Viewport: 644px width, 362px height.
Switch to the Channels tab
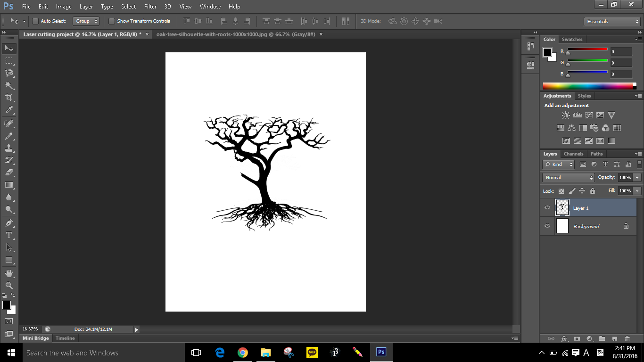[573, 154]
